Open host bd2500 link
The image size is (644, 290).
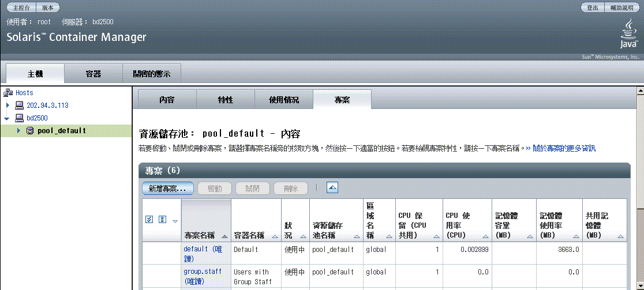[x=37, y=118]
